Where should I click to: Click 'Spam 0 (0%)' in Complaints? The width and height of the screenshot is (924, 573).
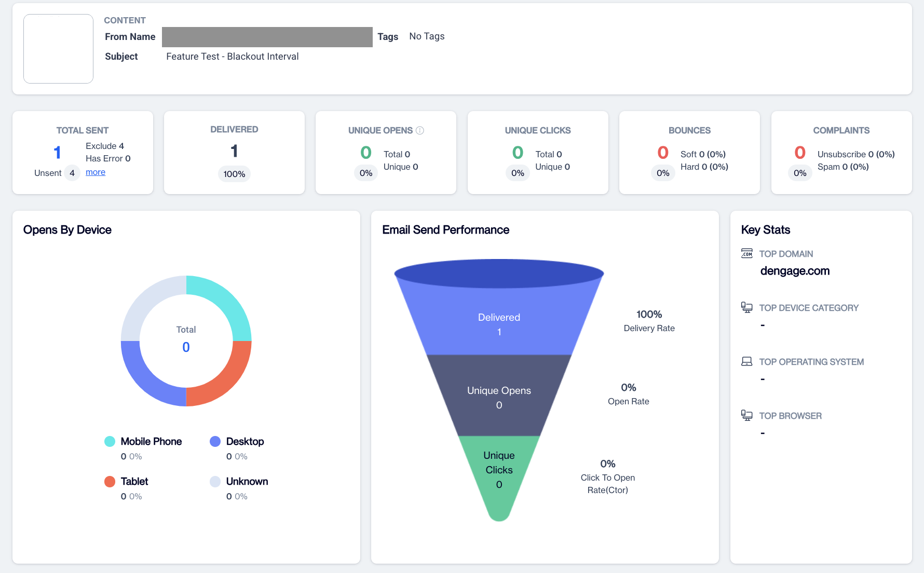coord(843,167)
